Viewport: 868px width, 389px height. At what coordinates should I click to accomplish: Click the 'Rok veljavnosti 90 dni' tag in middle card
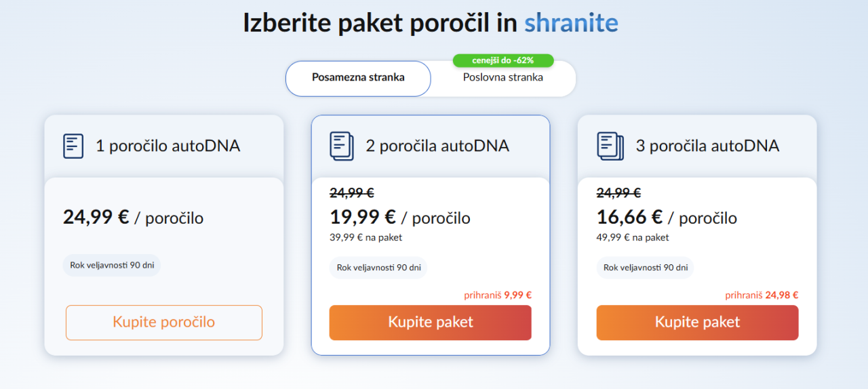point(378,268)
